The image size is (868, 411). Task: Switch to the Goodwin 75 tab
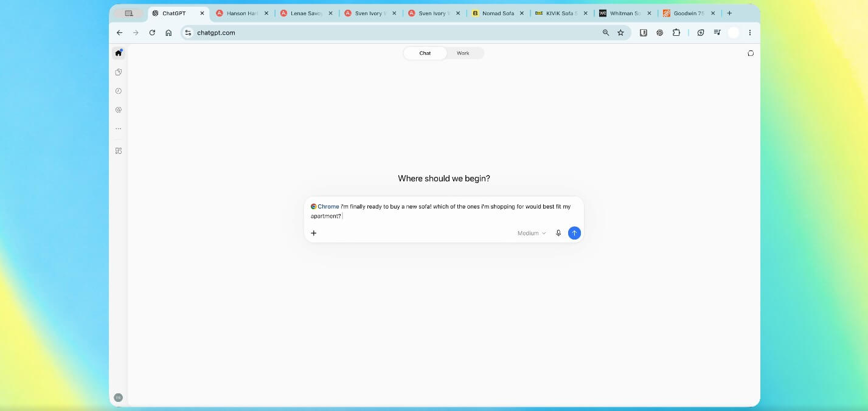(x=689, y=13)
